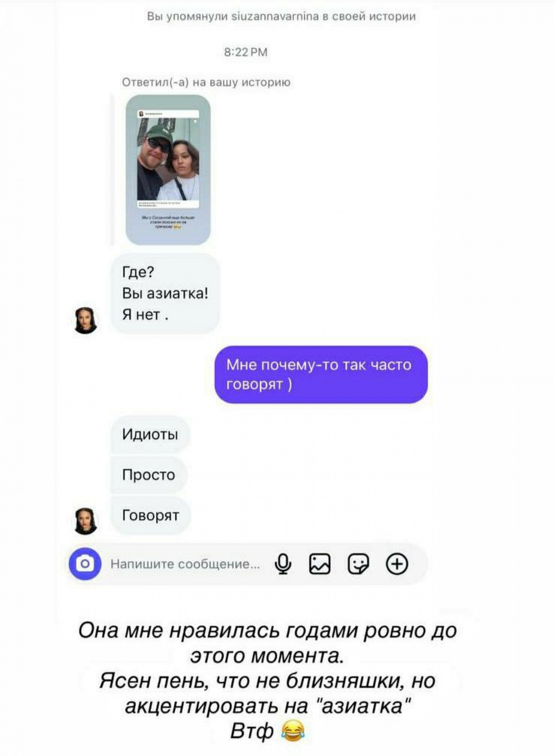The width and height of the screenshot is (555, 756).
Task: Tap the microphone voice message icon
Action: 283,564
